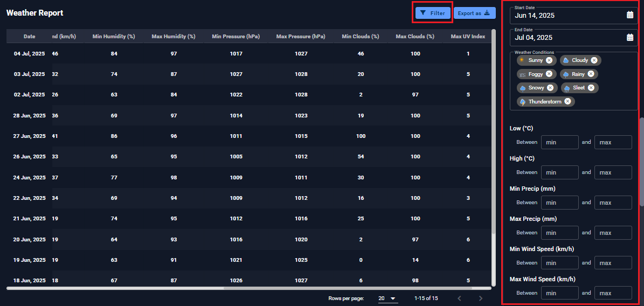
Task: Select the 03 Jul, 2025 row date
Action: coord(30,74)
